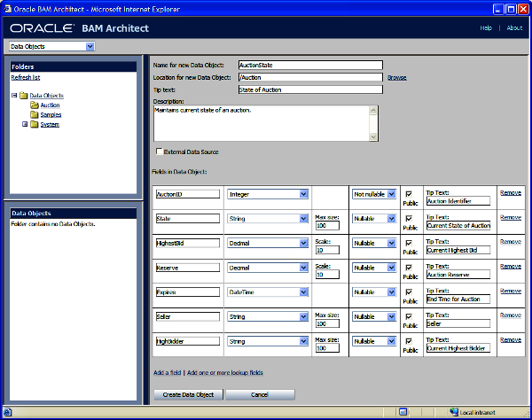Select the Data Objects root link

click(46, 96)
